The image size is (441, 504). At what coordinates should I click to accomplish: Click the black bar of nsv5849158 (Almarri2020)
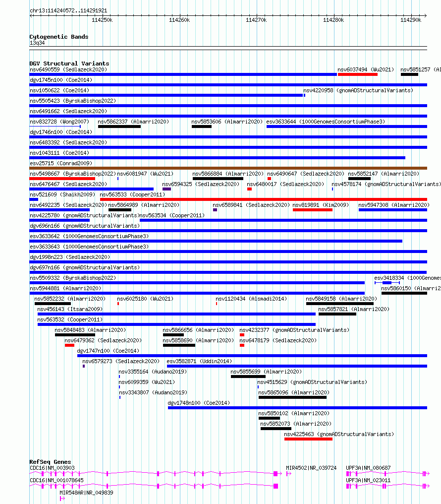tap(340, 304)
